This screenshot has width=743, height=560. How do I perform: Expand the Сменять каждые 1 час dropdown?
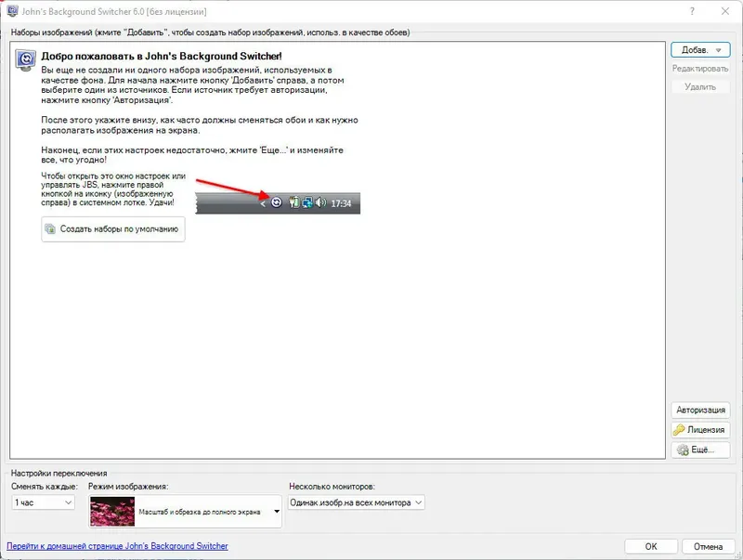click(x=43, y=502)
